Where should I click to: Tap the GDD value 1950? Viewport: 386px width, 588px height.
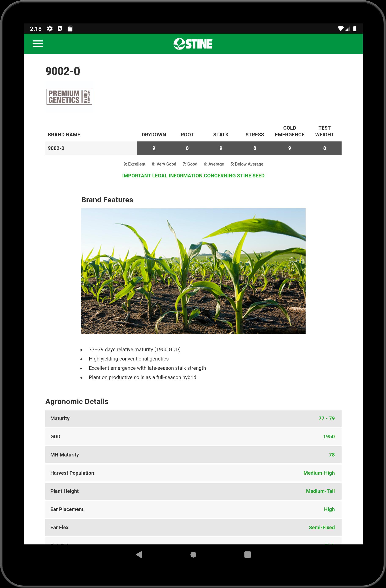point(329,437)
